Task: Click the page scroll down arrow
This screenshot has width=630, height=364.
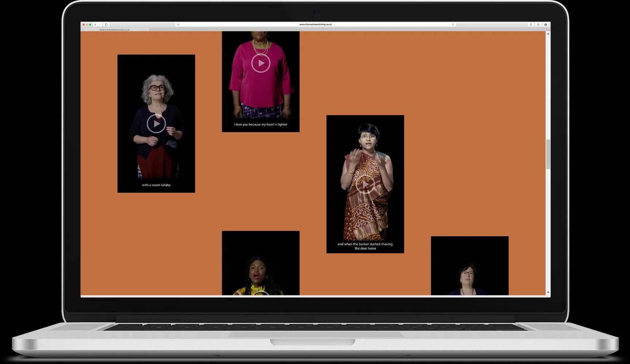Action: (548, 292)
